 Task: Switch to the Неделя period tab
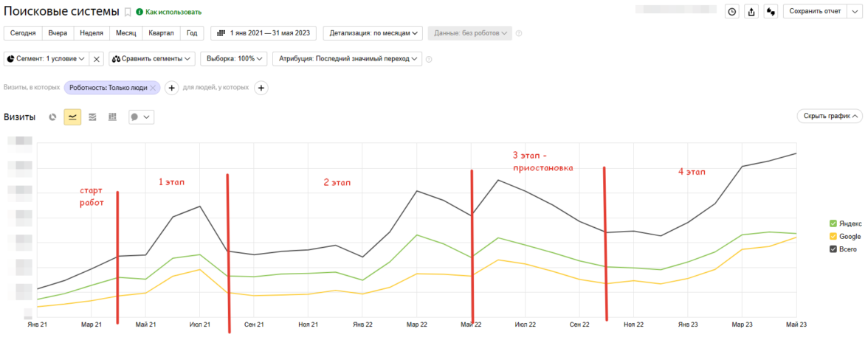92,33
